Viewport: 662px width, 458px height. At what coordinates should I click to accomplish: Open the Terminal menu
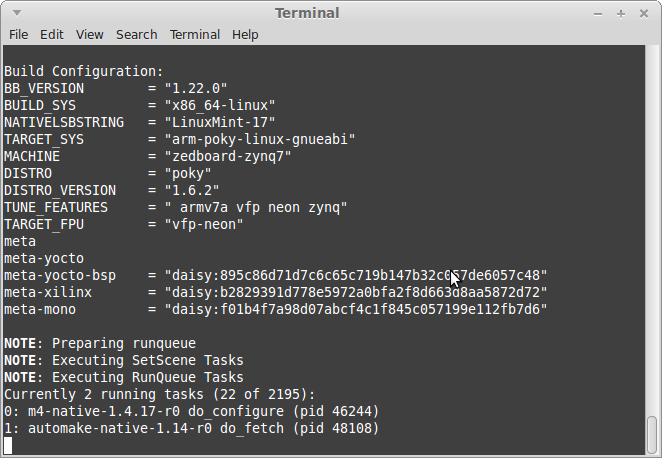coord(195,35)
